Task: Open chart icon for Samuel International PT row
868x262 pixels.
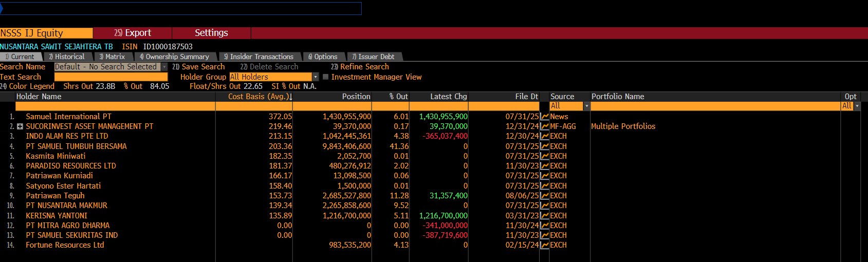Action: click(x=545, y=117)
